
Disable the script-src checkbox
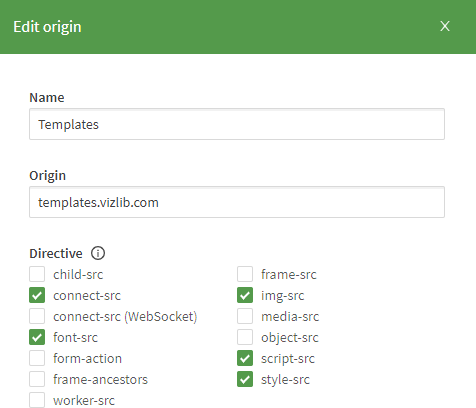pyautogui.click(x=245, y=358)
